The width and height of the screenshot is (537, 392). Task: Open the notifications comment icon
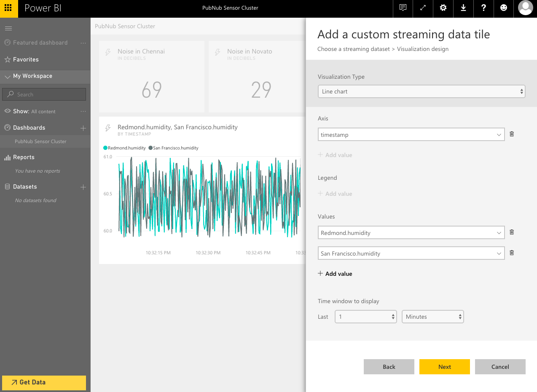pyautogui.click(x=403, y=8)
